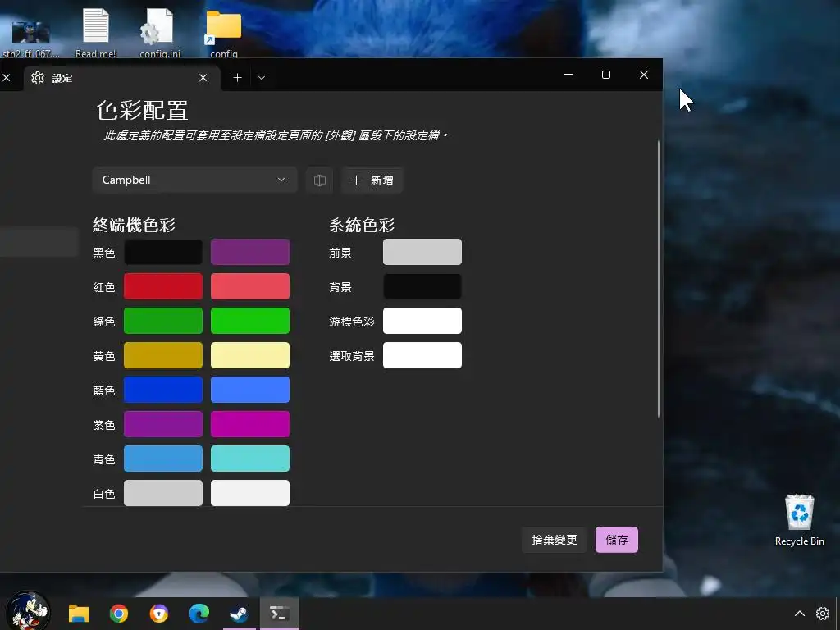
Task: Save changes with the 儲存 button
Action: click(x=617, y=540)
